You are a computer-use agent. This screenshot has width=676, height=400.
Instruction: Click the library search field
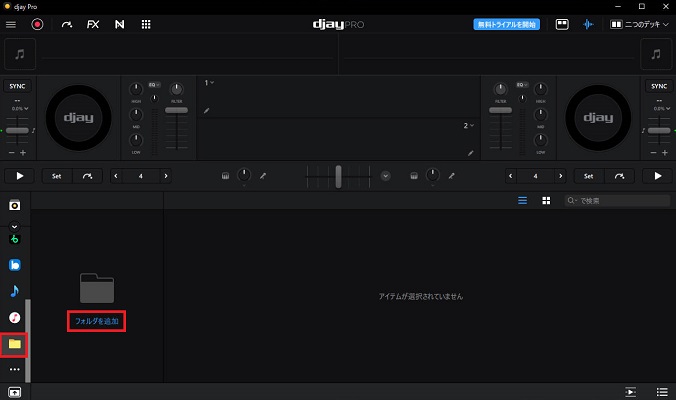click(x=617, y=200)
